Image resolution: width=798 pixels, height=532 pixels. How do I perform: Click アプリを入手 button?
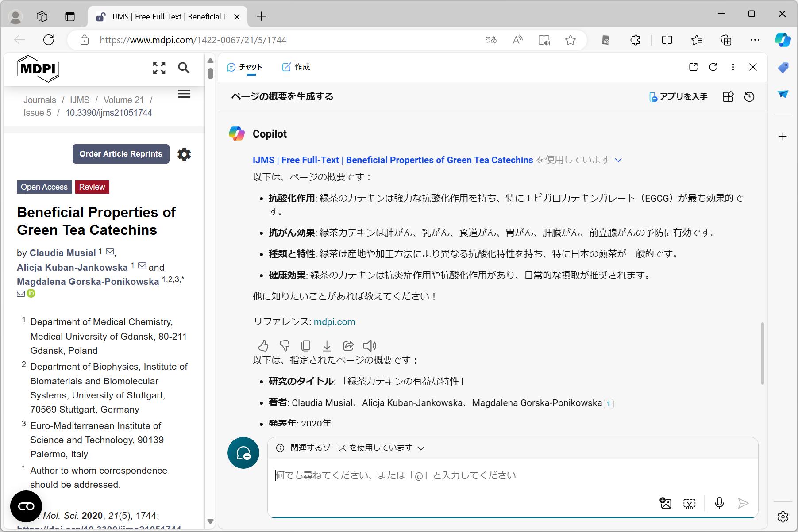click(x=678, y=97)
